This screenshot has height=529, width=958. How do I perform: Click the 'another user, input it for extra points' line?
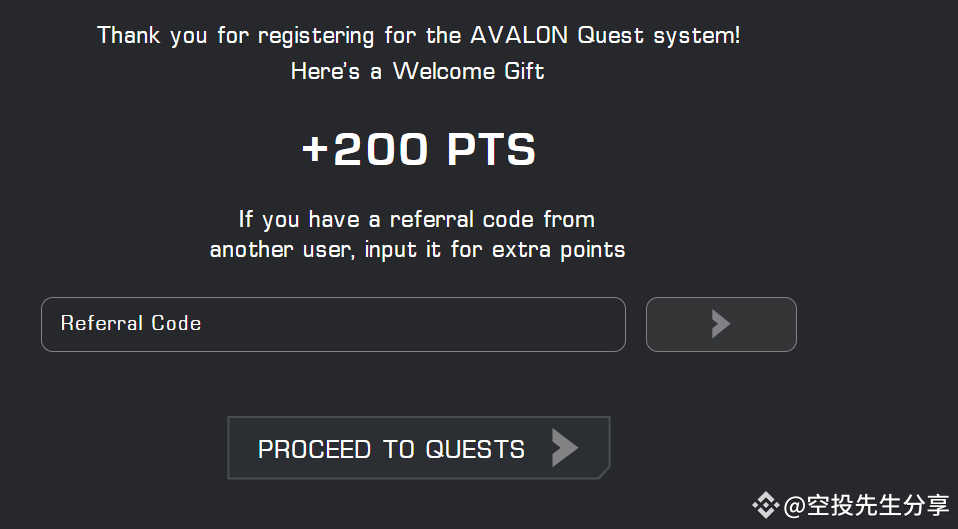(x=417, y=250)
